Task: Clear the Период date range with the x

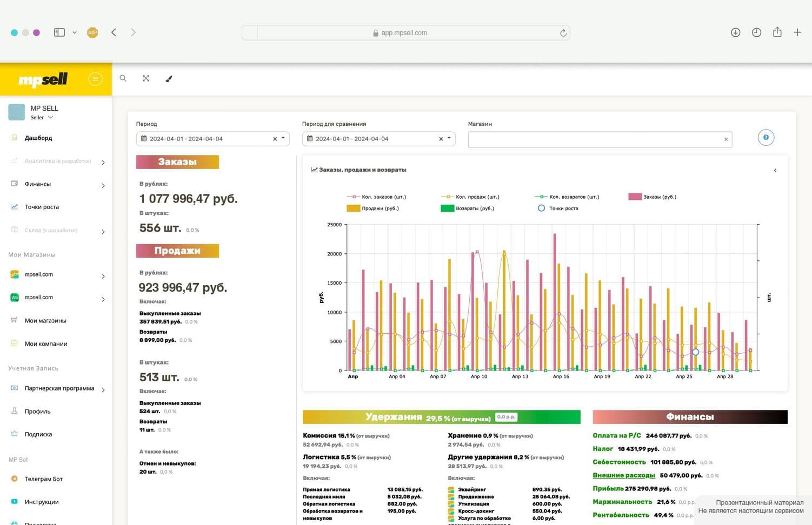Action: pyautogui.click(x=275, y=139)
